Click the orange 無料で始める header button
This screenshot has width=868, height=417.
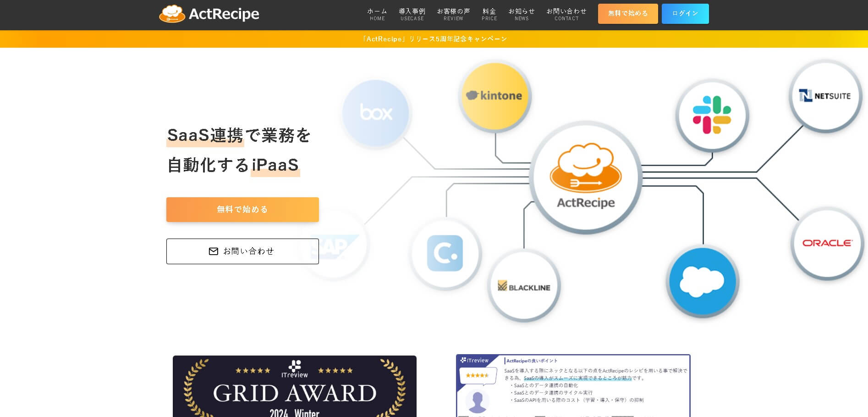(628, 14)
